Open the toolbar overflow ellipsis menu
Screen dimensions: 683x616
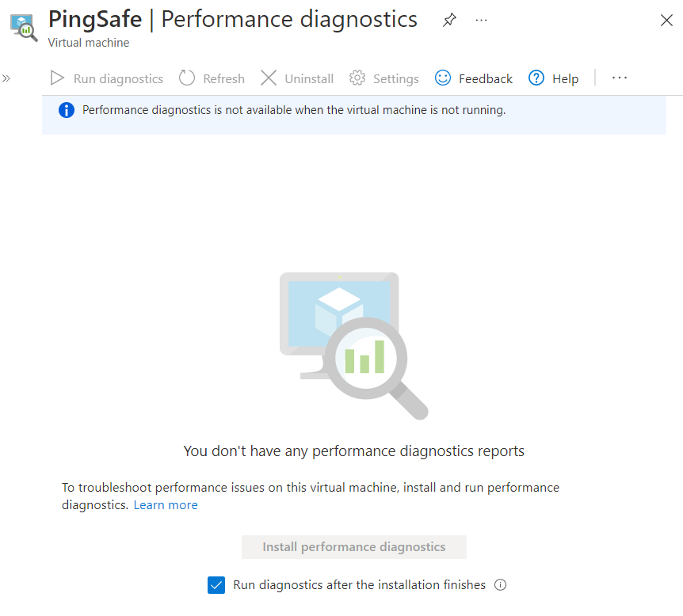click(x=620, y=78)
